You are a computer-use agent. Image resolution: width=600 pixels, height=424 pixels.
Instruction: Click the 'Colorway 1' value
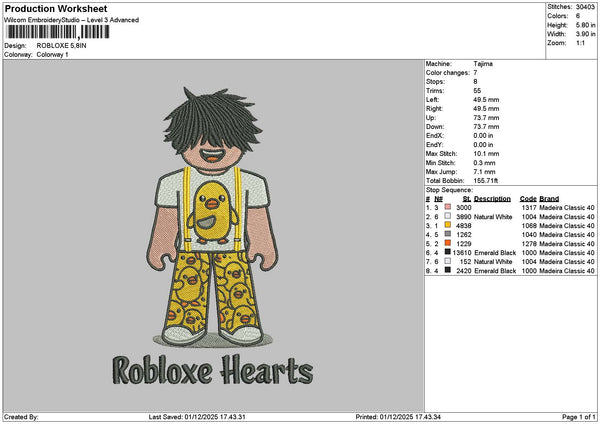[x=52, y=55]
